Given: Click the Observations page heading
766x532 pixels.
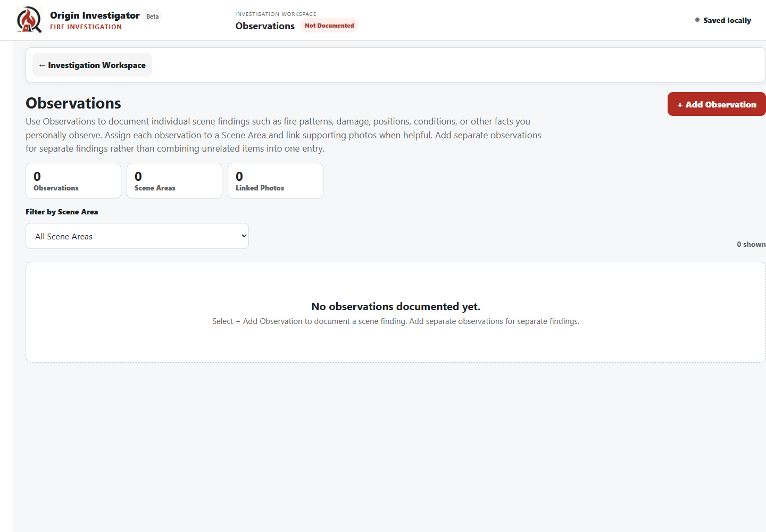Looking at the screenshot, I should [73, 103].
